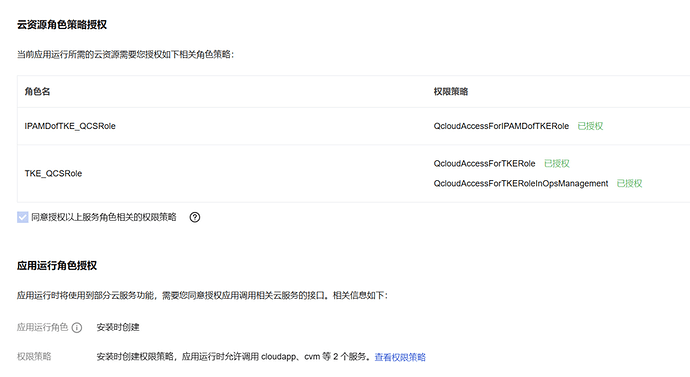Click the 权限策略 label in bottom section
Viewport: 690px width, 377px height.
[34, 356]
